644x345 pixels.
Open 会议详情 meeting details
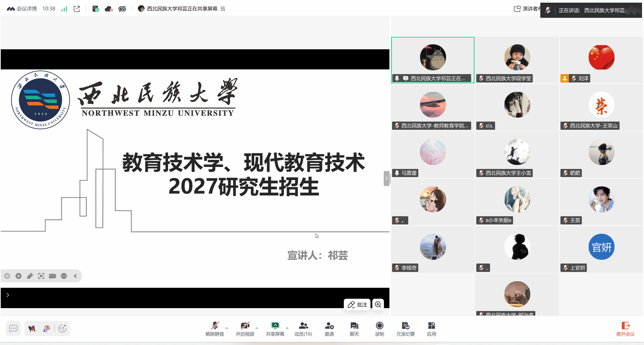[x=22, y=9]
